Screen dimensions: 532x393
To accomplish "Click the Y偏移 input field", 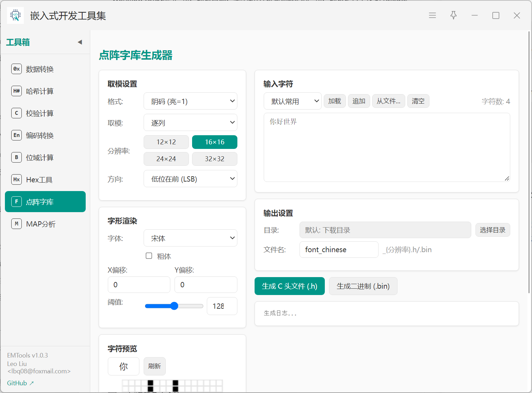I will pyautogui.click(x=206, y=284).
